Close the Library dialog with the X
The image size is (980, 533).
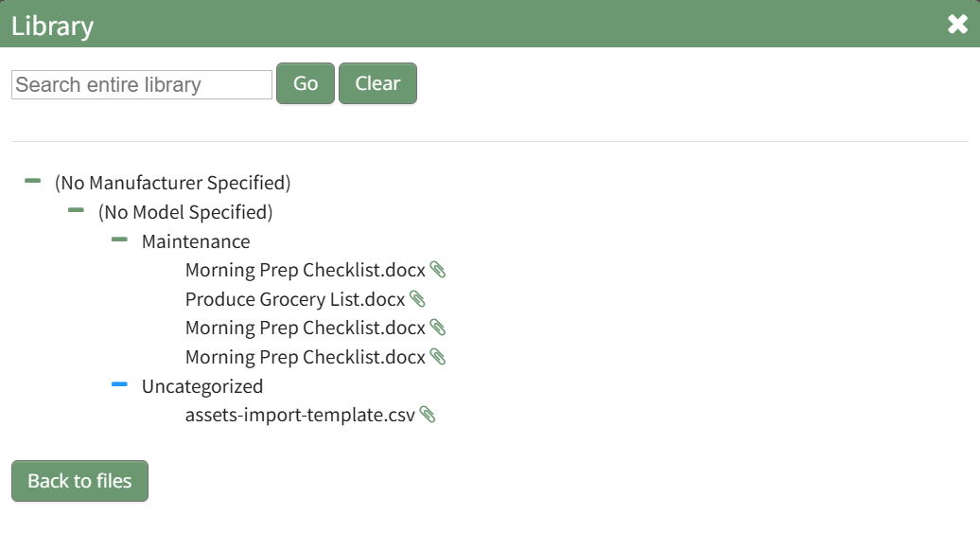957,25
